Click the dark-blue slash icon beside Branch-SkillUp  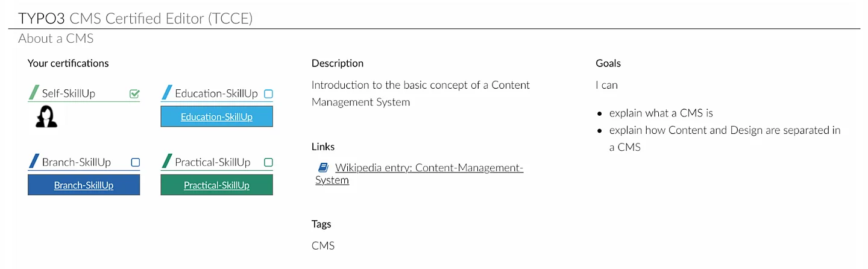tap(34, 162)
